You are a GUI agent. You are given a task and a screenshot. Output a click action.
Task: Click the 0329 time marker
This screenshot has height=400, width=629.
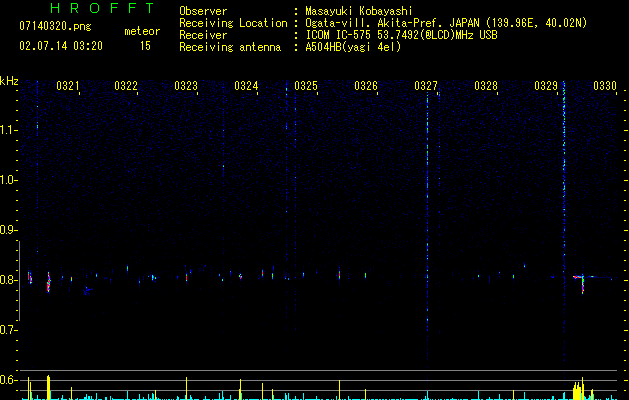pyautogui.click(x=546, y=85)
